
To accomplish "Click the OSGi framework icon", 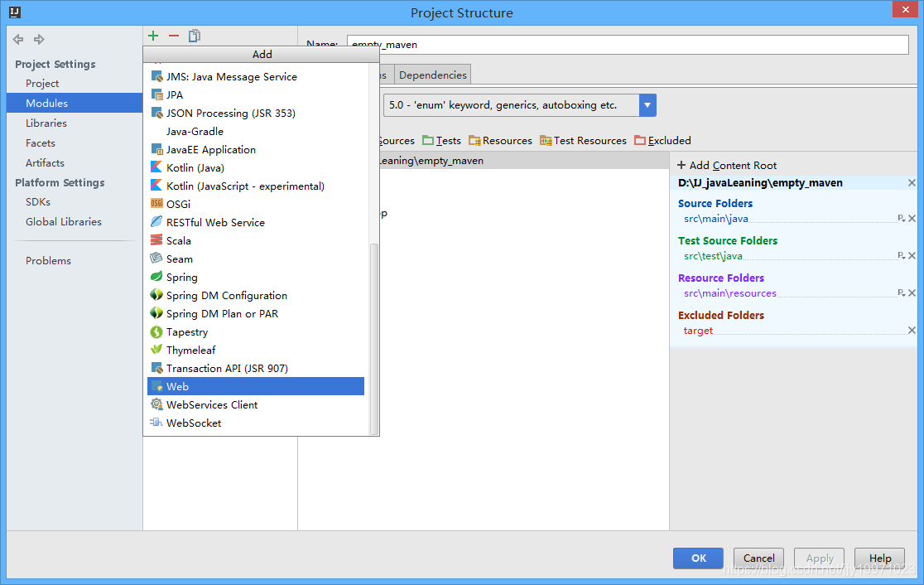I will (156, 204).
